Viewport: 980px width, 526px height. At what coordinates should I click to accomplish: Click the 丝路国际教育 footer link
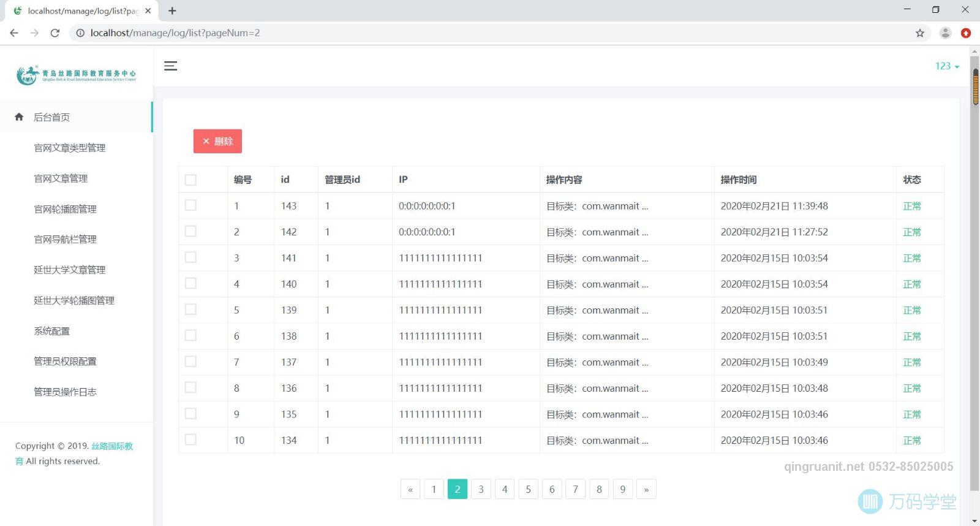(x=112, y=446)
